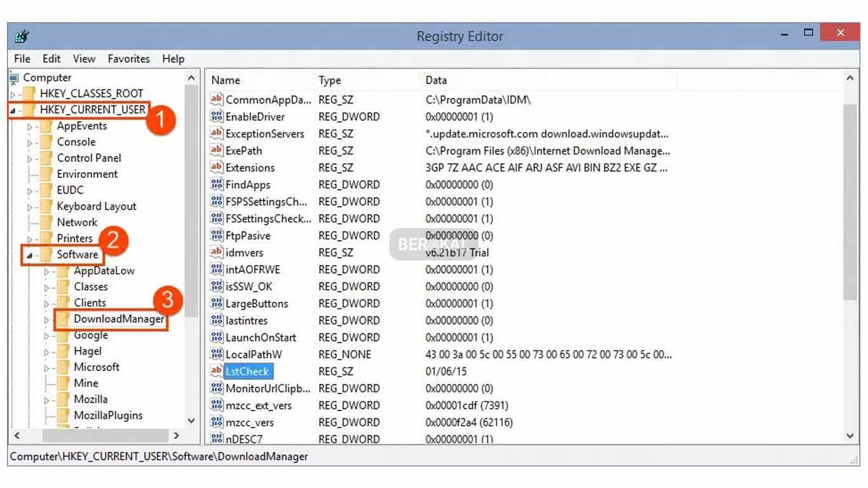868x488 pixels.
Task: Select the MozillaPlugins key in tree
Action: pyautogui.click(x=108, y=416)
